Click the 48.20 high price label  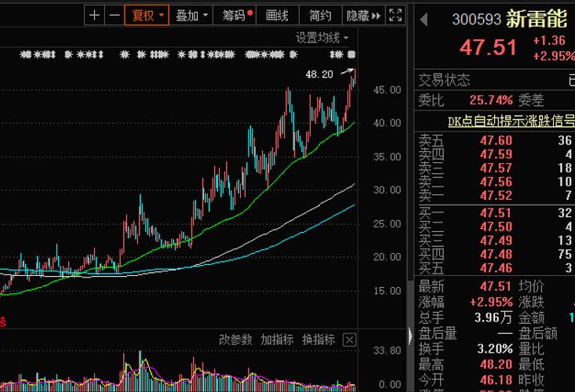click(x=319, y=74)
